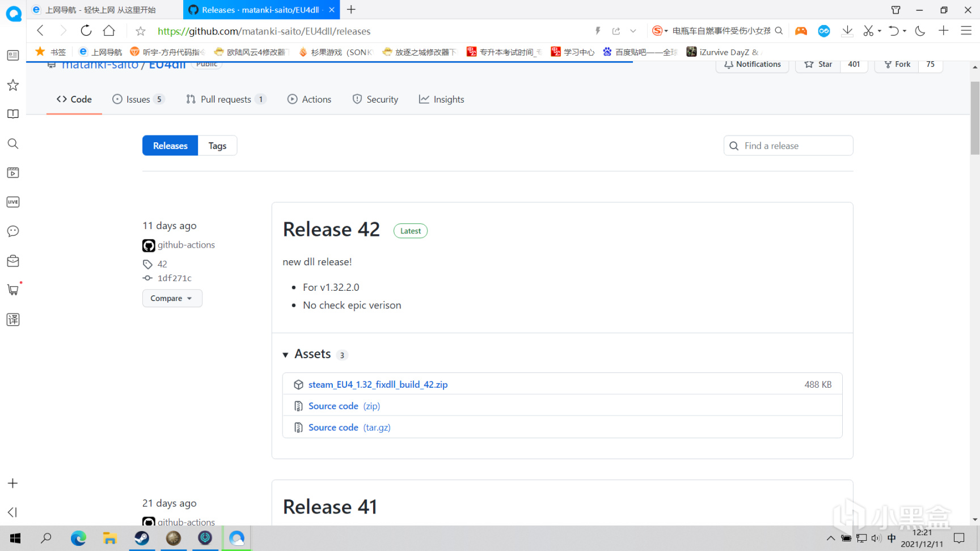Show hidden system tray icons
The image size is (980, 551).
[x=830, y=539]
